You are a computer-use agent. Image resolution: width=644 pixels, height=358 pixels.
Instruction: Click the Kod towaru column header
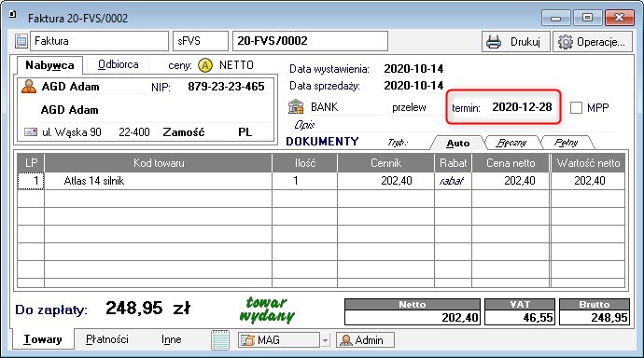[x=158, y=163]
